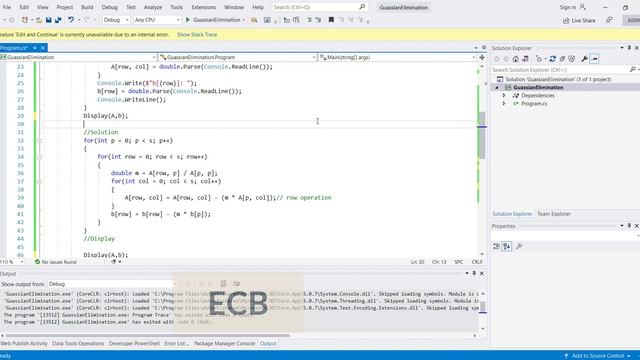Click the Property Pages wrench icon
Viewport: 640px width, 360px height.
pos(519,246)
